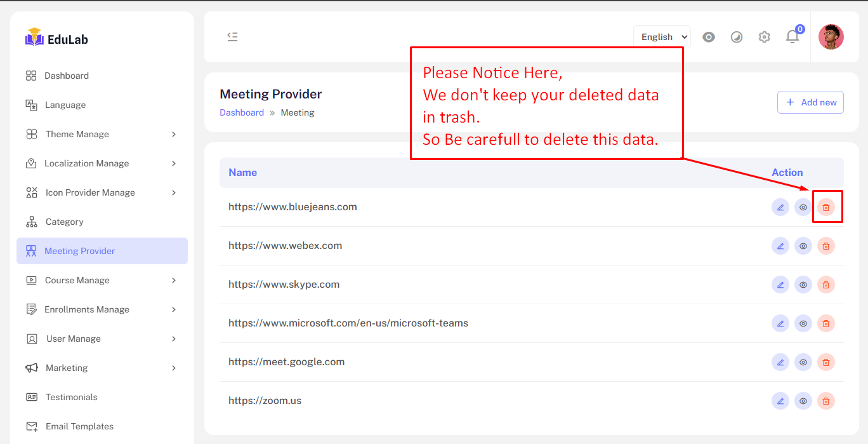Click the edit pencil icon for bluejeans.com
The image size is (868, 444).
coord(780,207)
